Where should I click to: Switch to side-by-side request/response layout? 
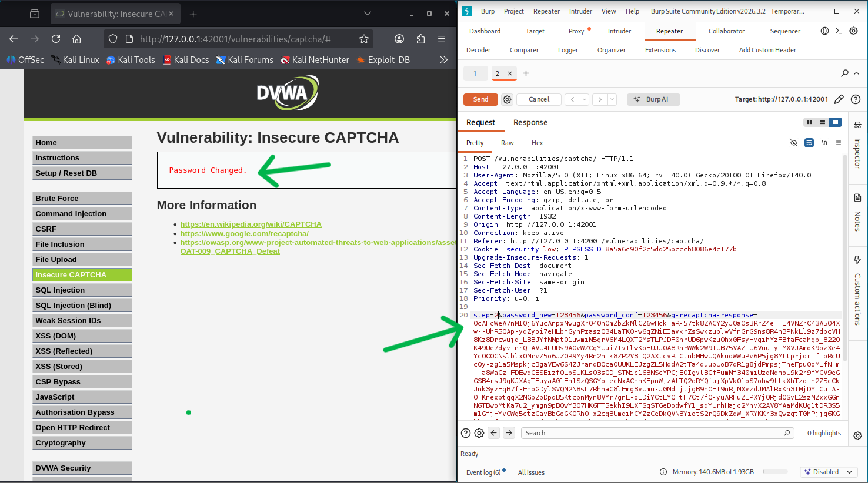click(810, 122)
